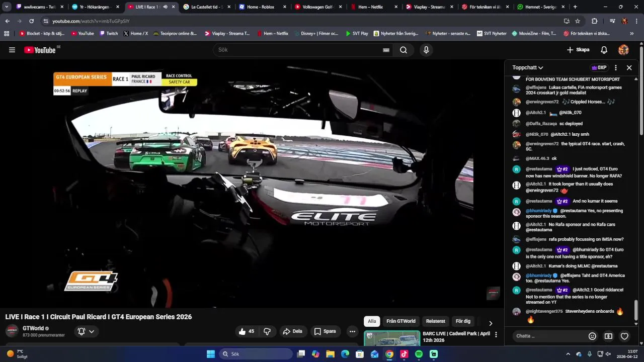Viewport: 644px width, 362px height.
Task: Switch to the Volkswagen Golf tab
Action: click(318, 7)
